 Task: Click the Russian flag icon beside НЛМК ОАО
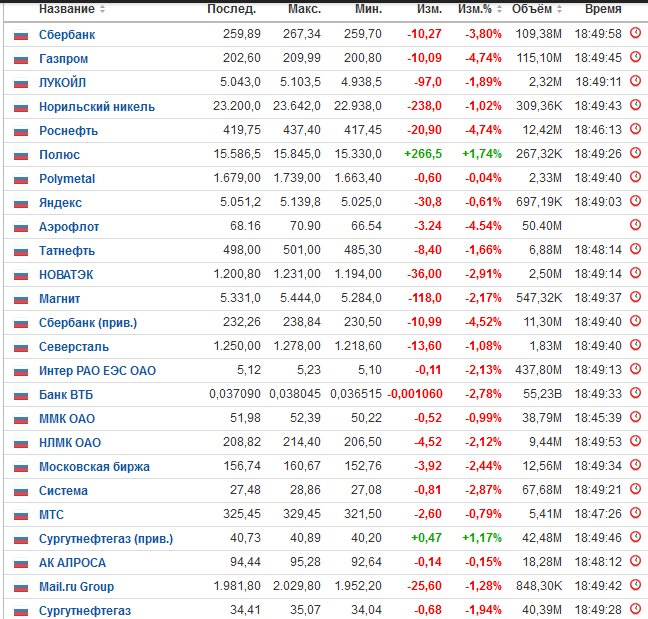(x=21, y=444)
